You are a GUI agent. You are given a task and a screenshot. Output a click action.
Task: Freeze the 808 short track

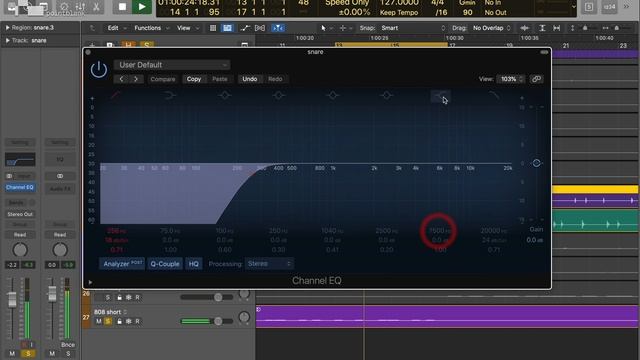129,322
